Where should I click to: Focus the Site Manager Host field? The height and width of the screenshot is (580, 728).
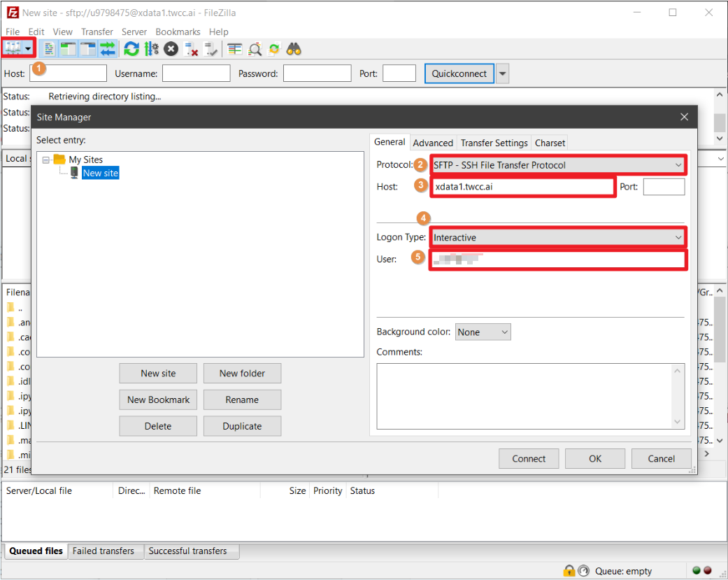coord(523,187)
